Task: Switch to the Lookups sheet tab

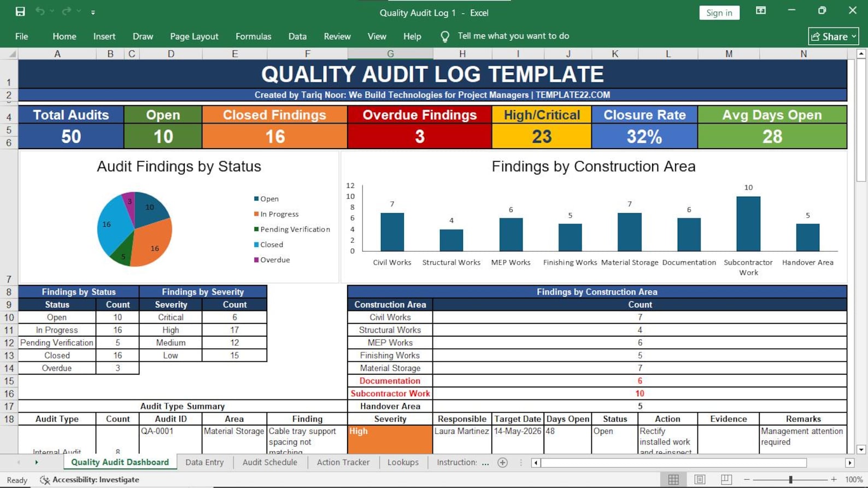Action: tap(403, 462)
